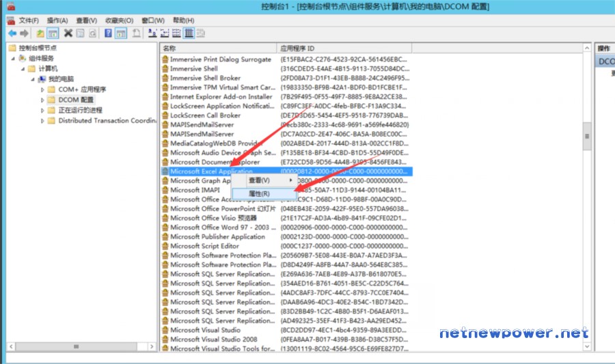The image size is (615, 364).
Task: Click the icon next to LockScreen Call Broker
Action: [x=165, y=115]
